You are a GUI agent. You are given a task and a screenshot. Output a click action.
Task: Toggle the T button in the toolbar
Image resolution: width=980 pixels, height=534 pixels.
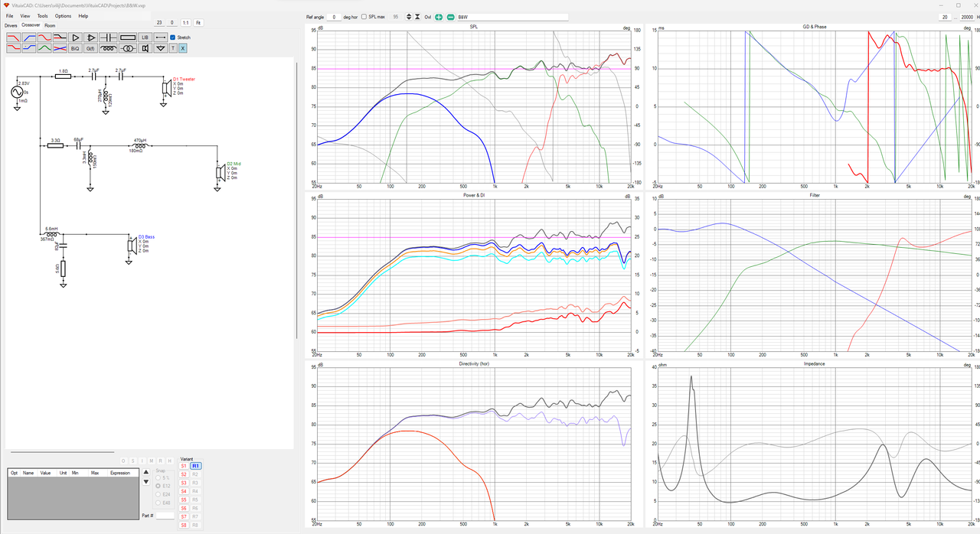[173, 48]
